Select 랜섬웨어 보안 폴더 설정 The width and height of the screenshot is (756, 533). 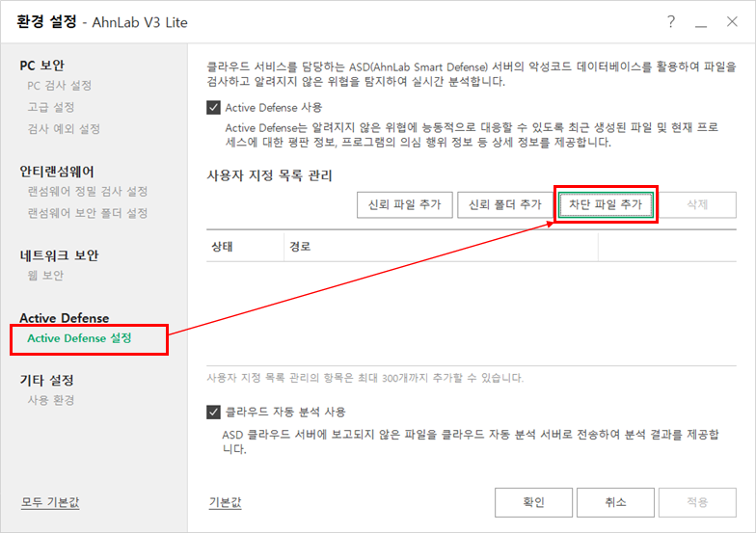pyautogui.click(x=87, y=213)
